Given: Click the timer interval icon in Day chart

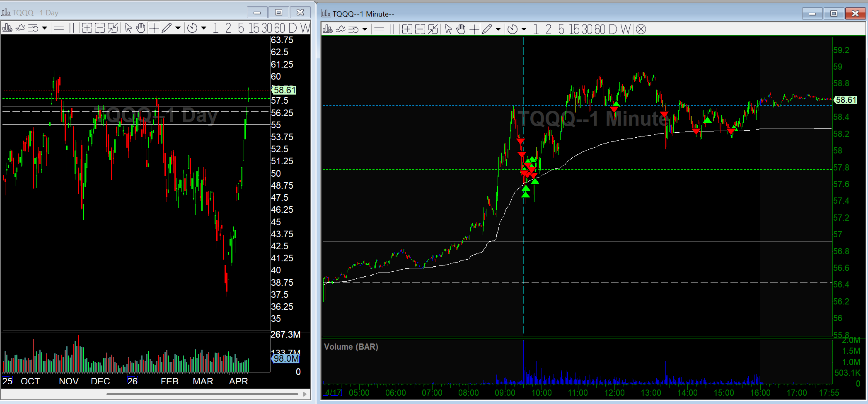Looking at the screenshot, I should click(x=192, y=28).
